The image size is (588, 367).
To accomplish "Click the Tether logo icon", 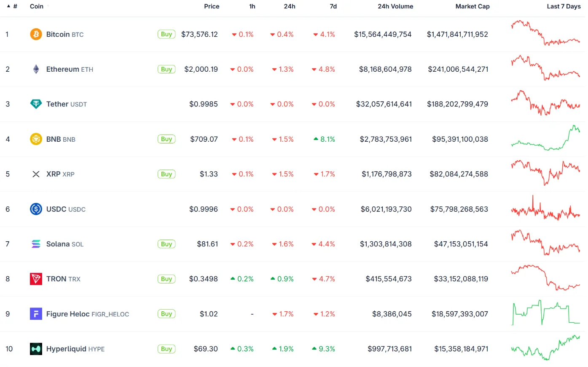I will pyautogui.click(x=36, y=104).
